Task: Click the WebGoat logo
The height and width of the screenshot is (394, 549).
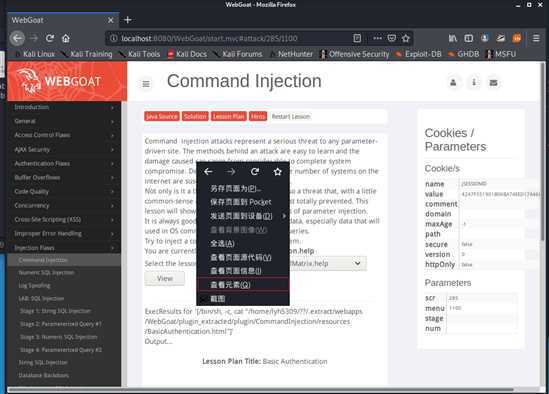Action: (x=67, y=81)
